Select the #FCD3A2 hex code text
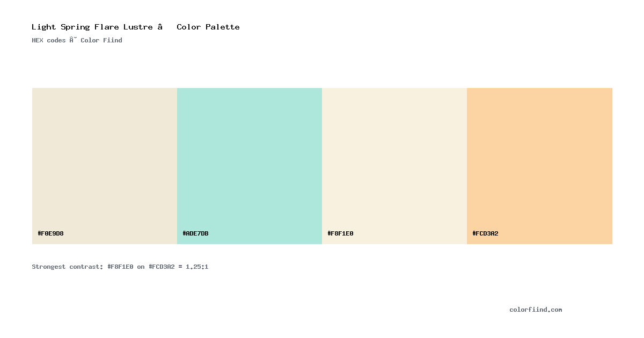The height and width of the screenshot is (338, 644). [486, 233]
